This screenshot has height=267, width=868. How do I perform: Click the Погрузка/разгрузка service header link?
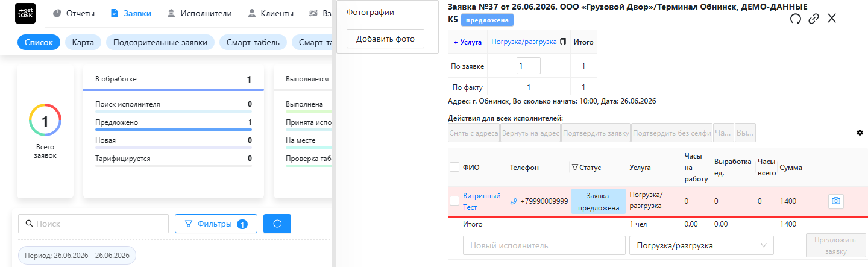524,42
